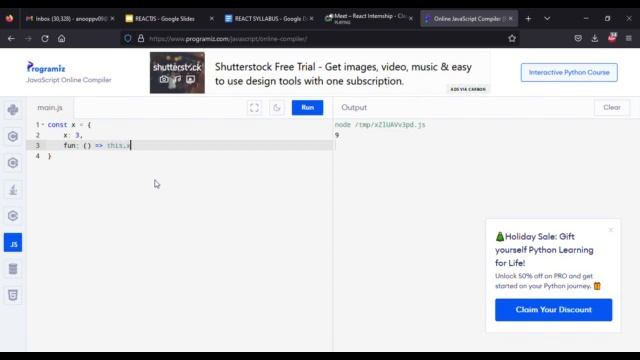Click code line 'x: 3,'

[73, 135]
